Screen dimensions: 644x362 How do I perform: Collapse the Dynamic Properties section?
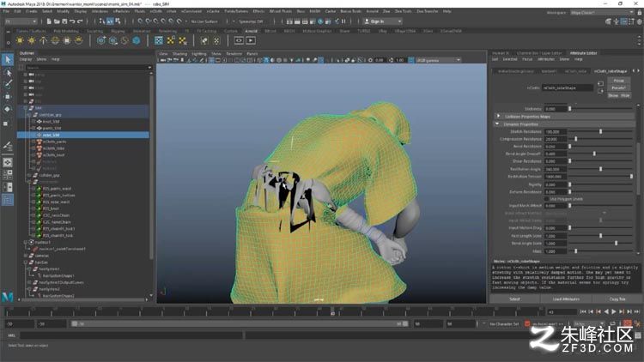498,124
